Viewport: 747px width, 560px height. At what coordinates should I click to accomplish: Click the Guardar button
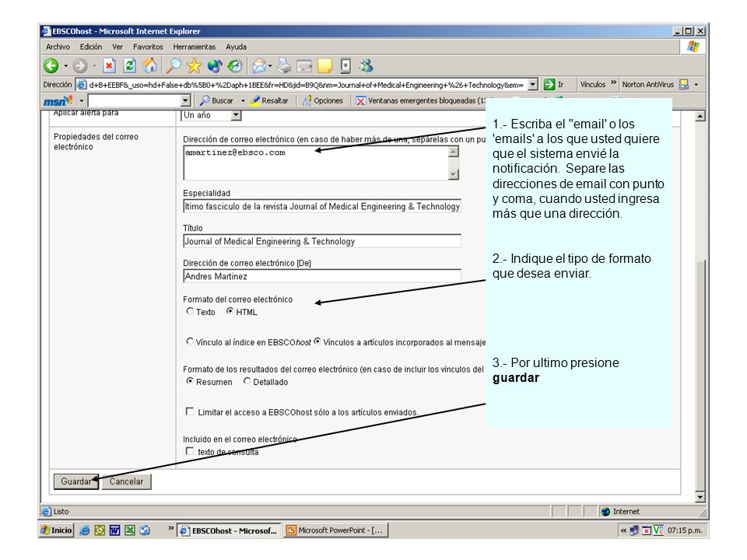coord(76,481)
